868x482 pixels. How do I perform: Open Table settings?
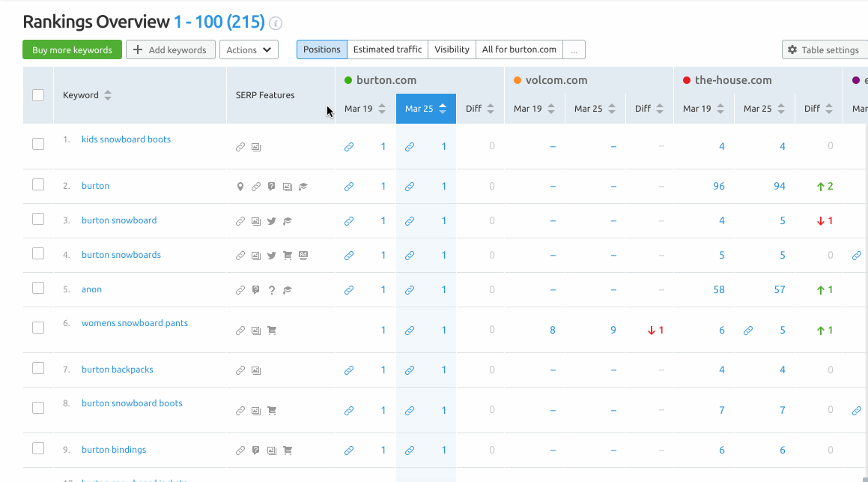[x=823, y=50]
